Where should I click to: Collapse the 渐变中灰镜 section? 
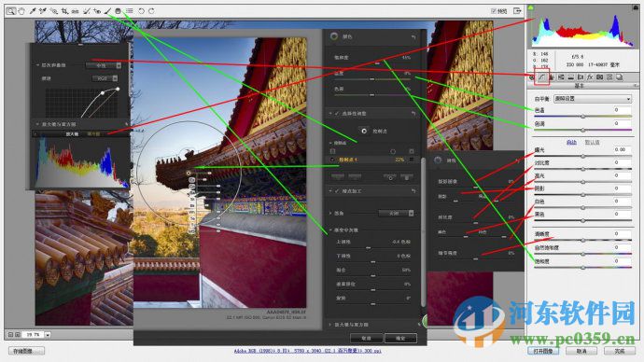330,230
